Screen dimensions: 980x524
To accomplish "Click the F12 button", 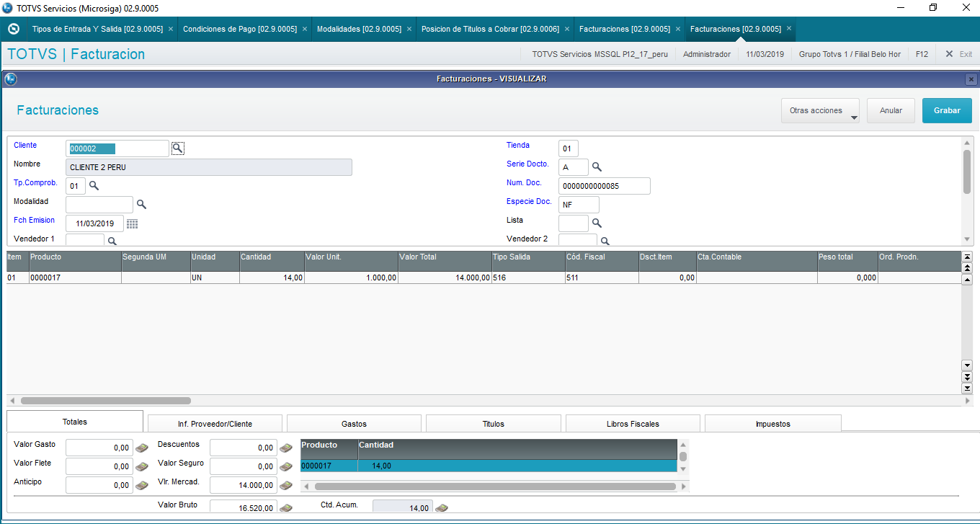I will 922,54.
